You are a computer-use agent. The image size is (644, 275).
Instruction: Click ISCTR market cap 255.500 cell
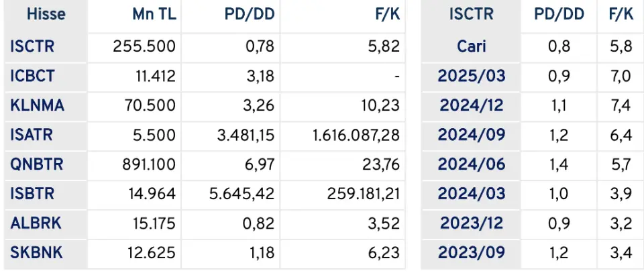coord(144,46)
